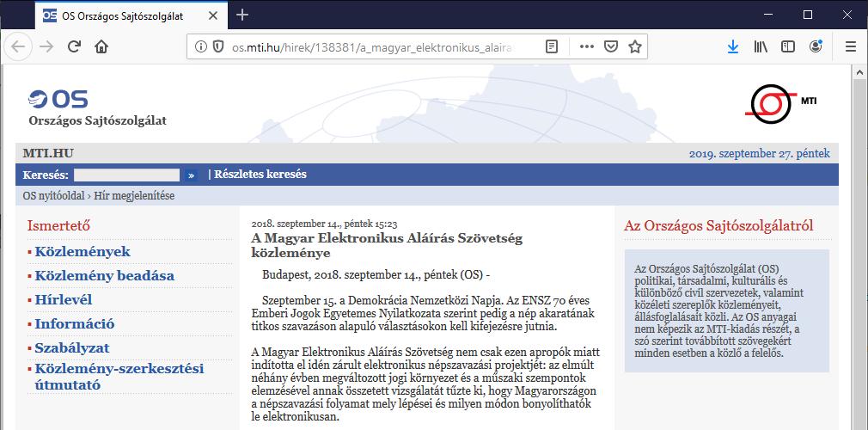Open the page actions three-dot menu
The image size is (868, 430).
click(x=586, y=46)
